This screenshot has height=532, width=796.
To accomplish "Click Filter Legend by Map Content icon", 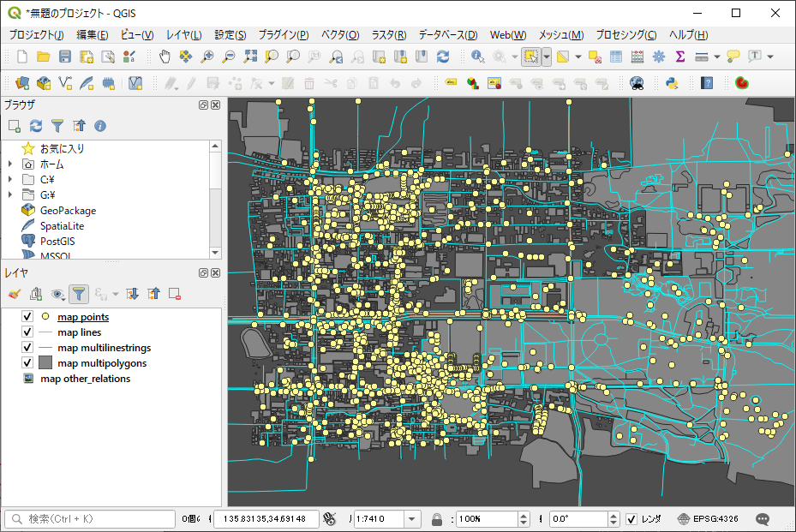I will [78, 294].
